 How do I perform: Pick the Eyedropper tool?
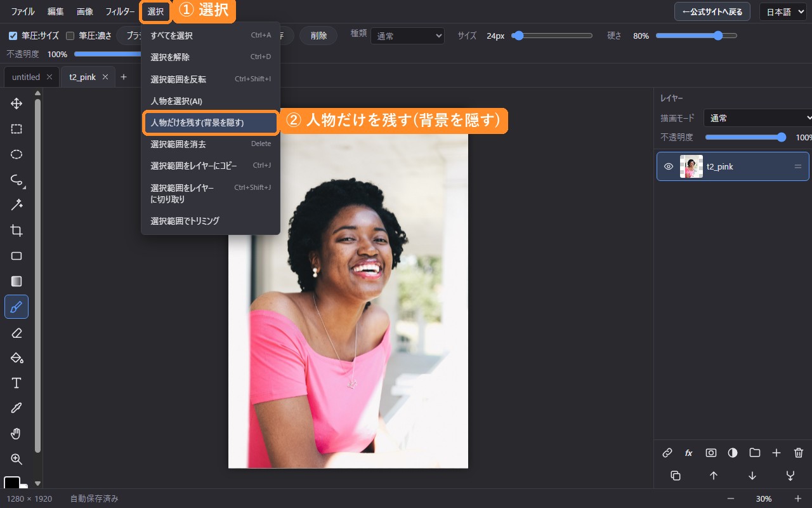coord(16,408)
